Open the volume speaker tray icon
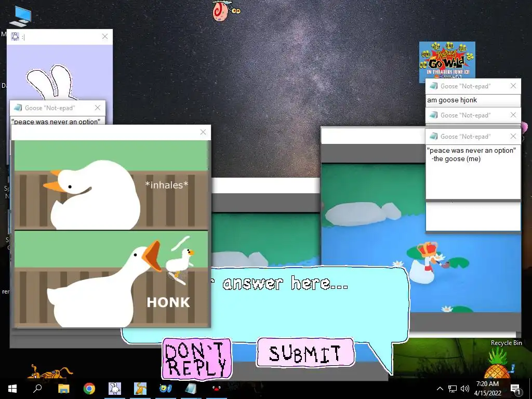 pos(465,389)
